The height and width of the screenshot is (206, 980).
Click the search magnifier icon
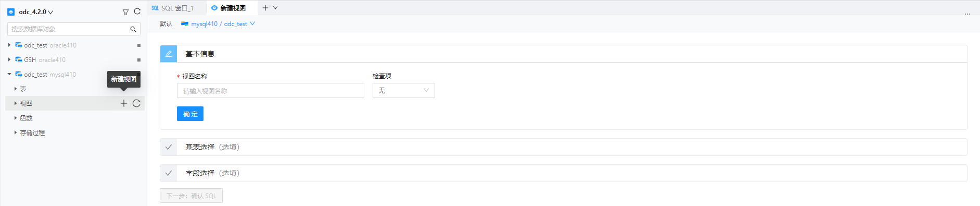pos(133,29)
